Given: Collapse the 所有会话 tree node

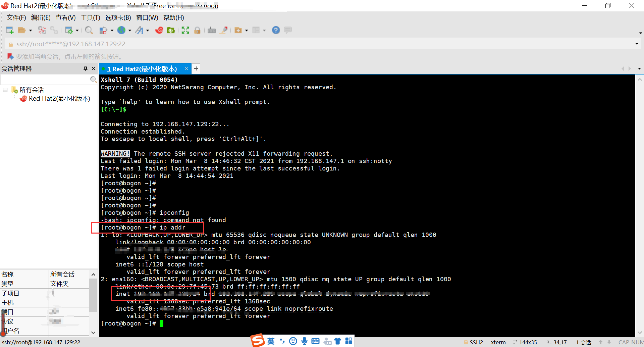Looking at the screenshot, I should pyautogui.click(x=5, y=90).
